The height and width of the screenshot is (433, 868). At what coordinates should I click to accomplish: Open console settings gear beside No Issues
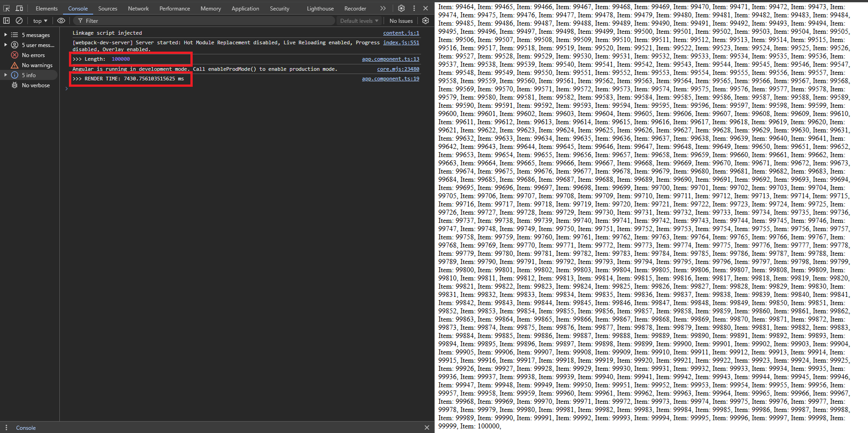426,21
